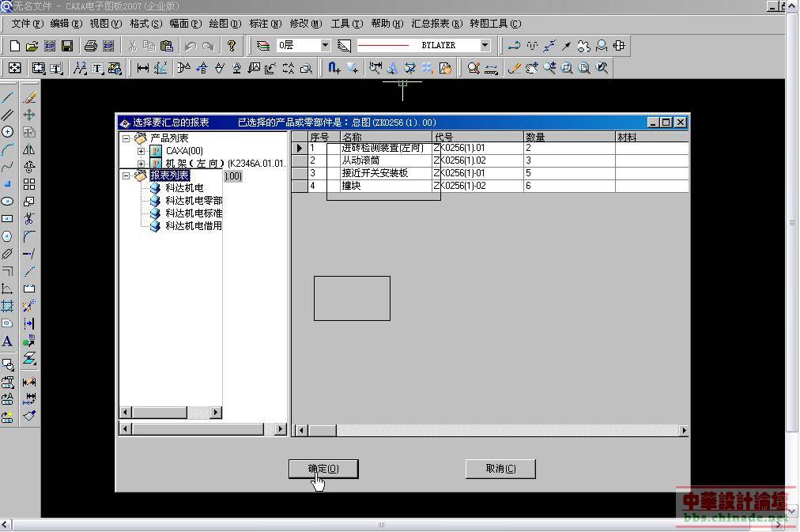This screenshot has height=532, width=800.
Task: Select the Circle drawing tool
Action: pyautogui.click(x=8, y=132)
